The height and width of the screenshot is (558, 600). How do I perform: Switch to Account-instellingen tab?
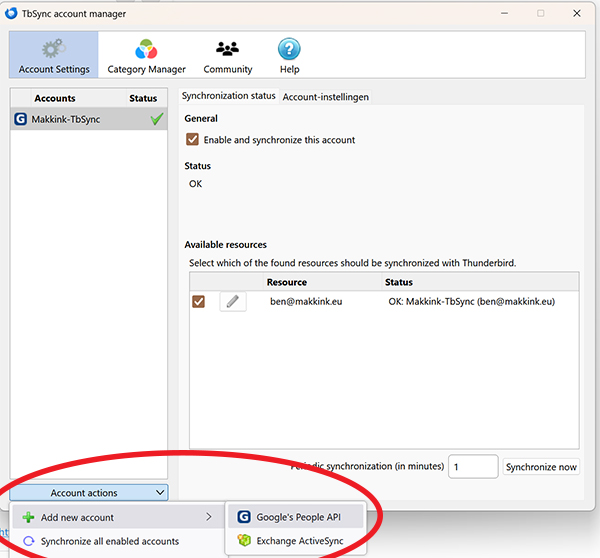(x=326, y=97)
